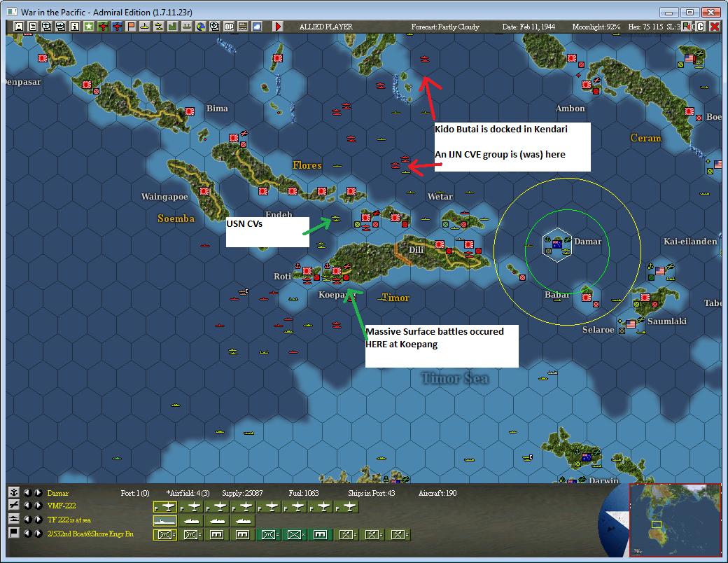Click 'Date: Feb 11, 1944' text
Screen dimensions: 728x563
coord(528,27)
